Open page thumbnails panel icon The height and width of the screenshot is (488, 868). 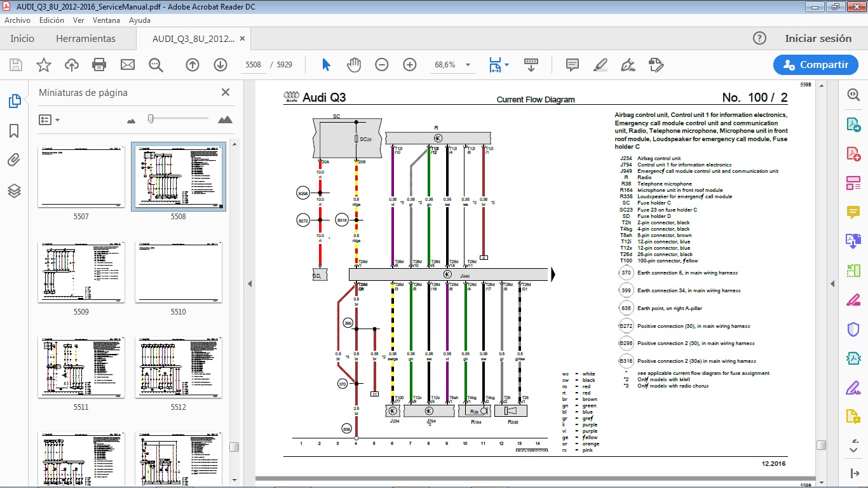coord(14,101)
